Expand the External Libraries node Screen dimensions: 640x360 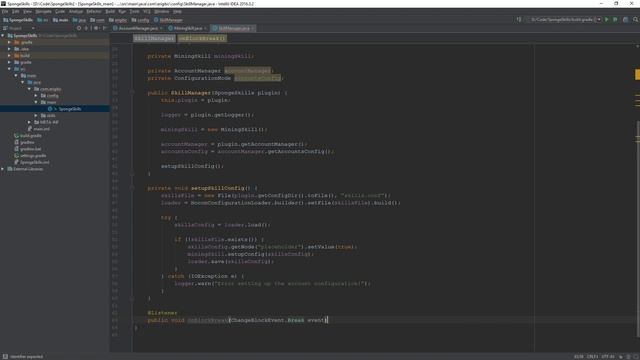(x=3, y=169)
